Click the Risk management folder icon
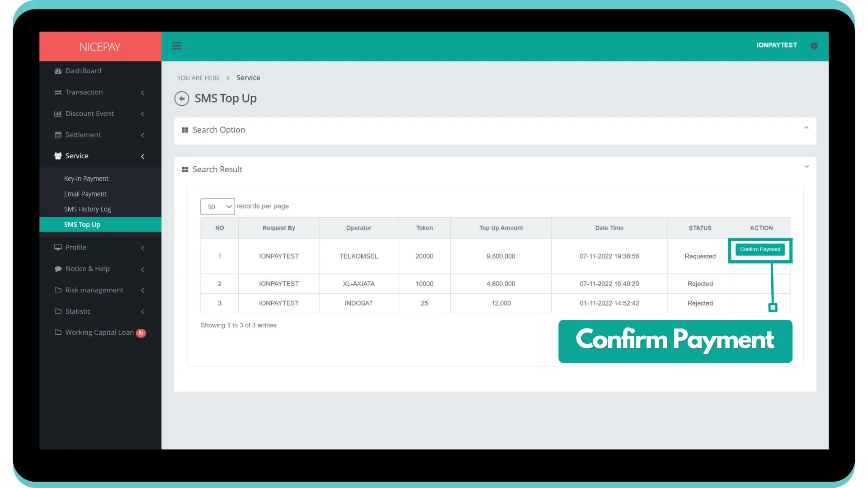 [x=58, y=290]
